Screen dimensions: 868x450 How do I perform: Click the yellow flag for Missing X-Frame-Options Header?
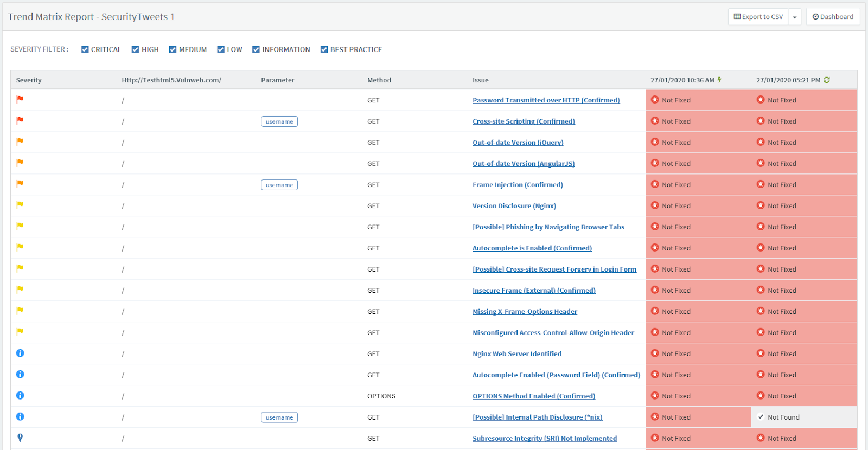pyautogui.click(x=20, y=311)
